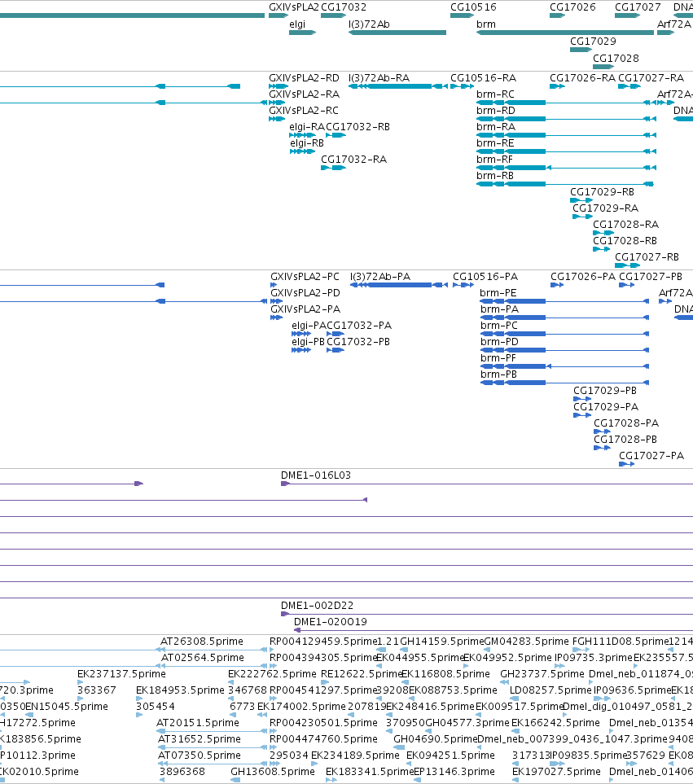
Task: Click the AT20151.5prime EST label
Action: [198, 723]
